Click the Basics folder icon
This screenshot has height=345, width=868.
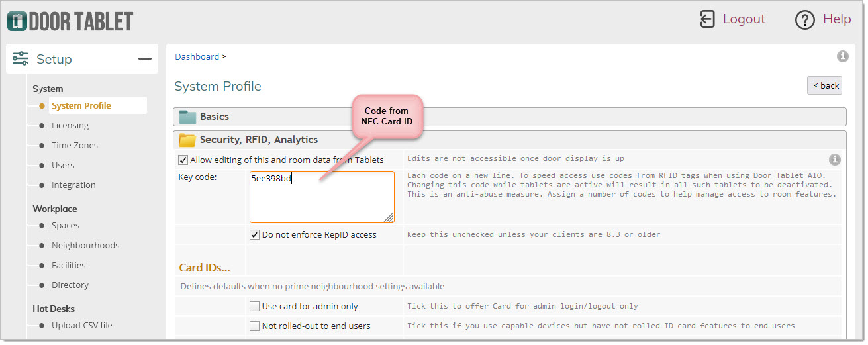(x=187, y=117)
